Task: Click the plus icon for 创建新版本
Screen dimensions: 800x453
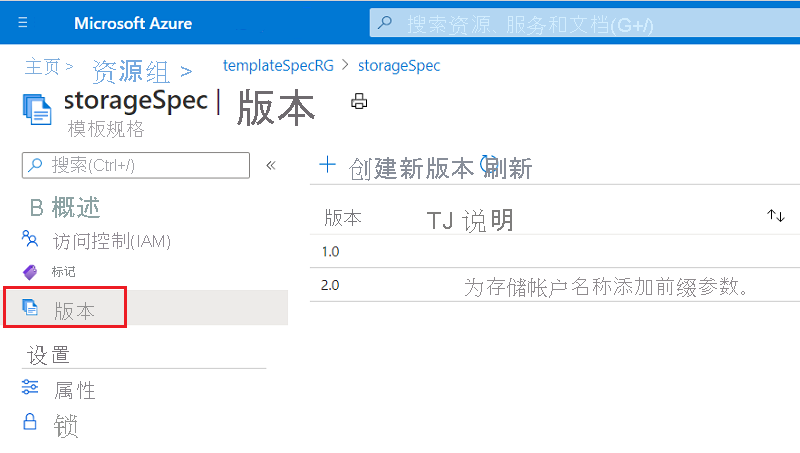Action: [327, 165]
